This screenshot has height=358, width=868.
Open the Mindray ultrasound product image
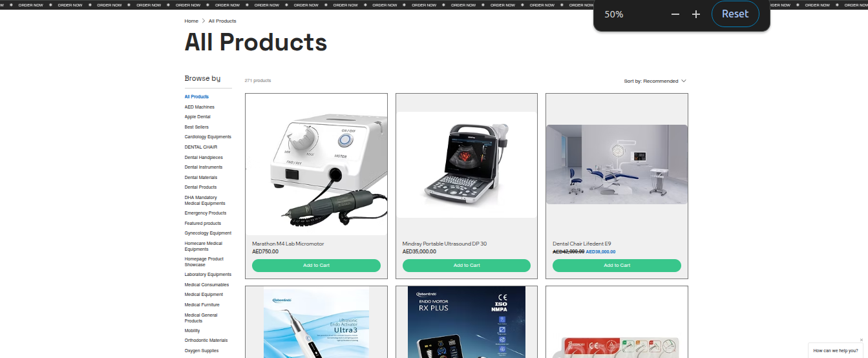pyautogui.click(x=467, y=164)
